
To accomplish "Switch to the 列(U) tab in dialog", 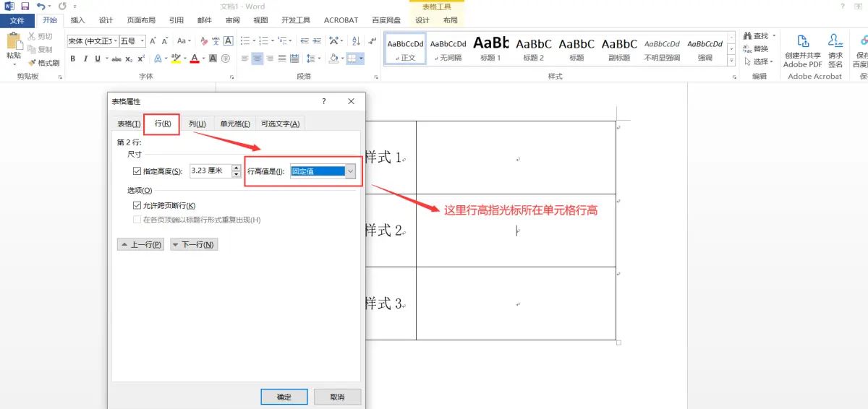I will click(197, 124).
